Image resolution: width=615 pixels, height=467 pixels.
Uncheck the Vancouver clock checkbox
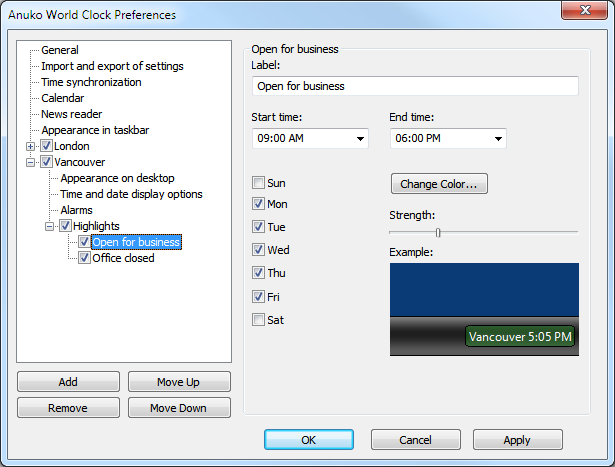point(46,162)
